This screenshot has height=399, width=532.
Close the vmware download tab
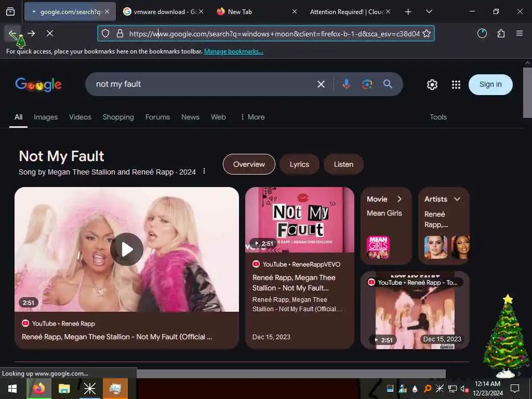pos(201,11)
